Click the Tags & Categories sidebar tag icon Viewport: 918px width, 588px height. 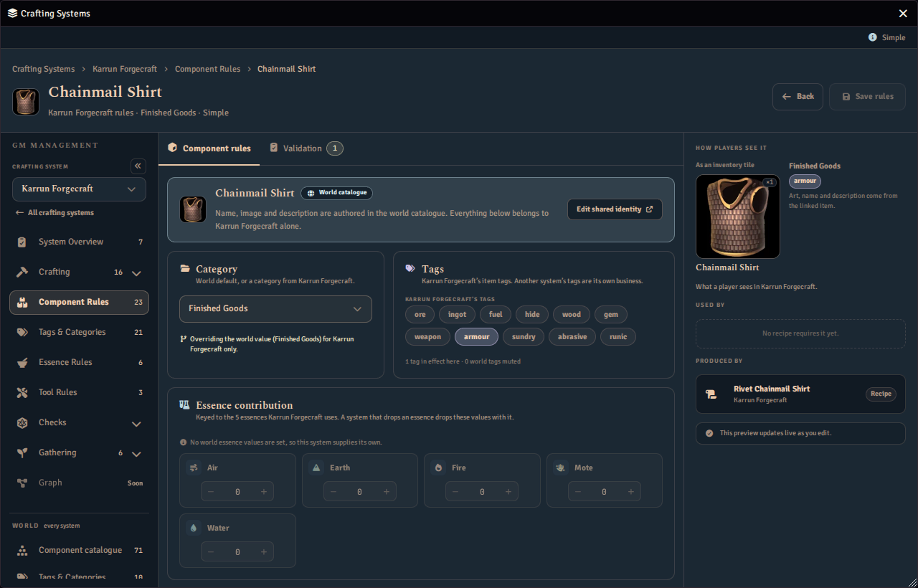(22, 333)
